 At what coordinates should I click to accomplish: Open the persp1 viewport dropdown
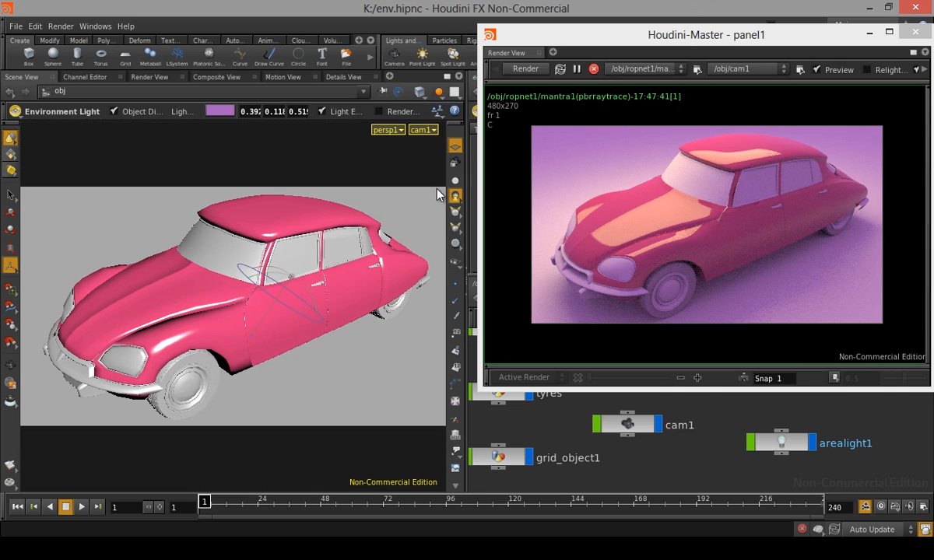[x=388, y=130]
